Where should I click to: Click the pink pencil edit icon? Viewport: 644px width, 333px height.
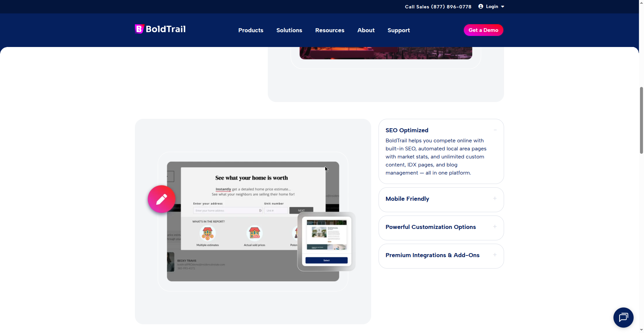click(x=161, y=199)
